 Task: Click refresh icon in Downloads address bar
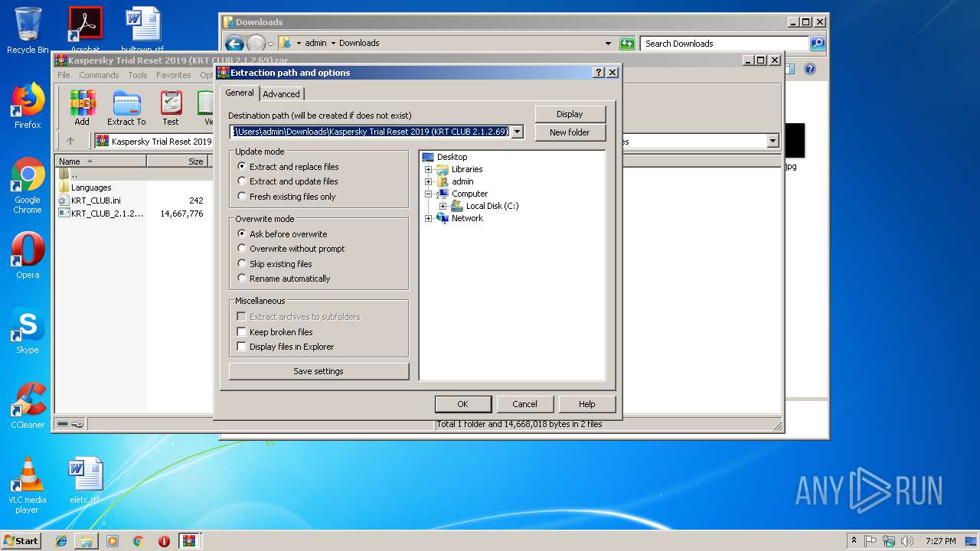point(627,44)
